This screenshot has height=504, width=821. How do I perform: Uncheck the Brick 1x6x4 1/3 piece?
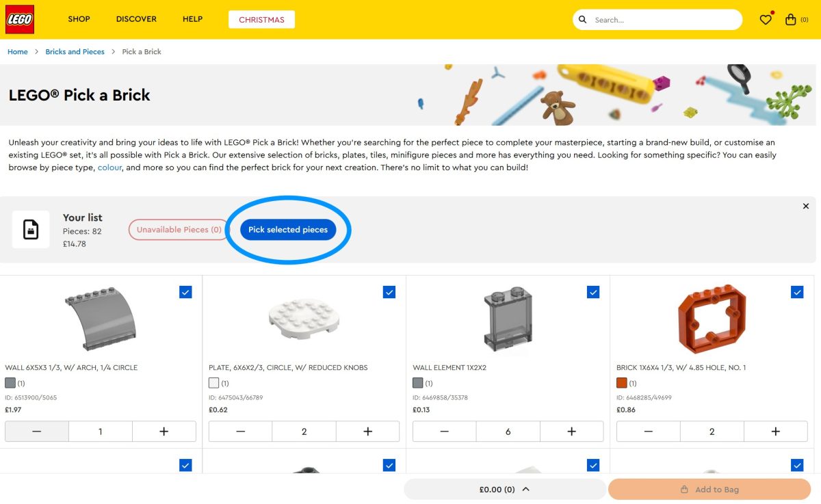[x=797, y=292]
